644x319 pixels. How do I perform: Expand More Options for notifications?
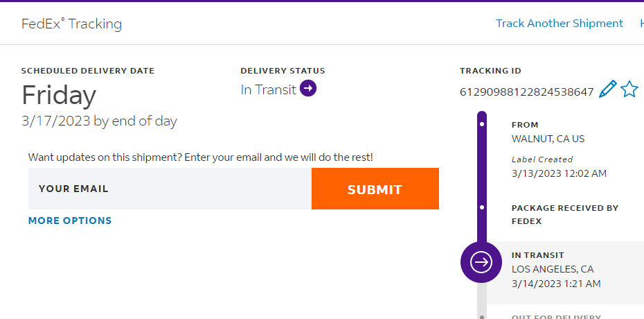pyautogui.click(x=70, y=221)
